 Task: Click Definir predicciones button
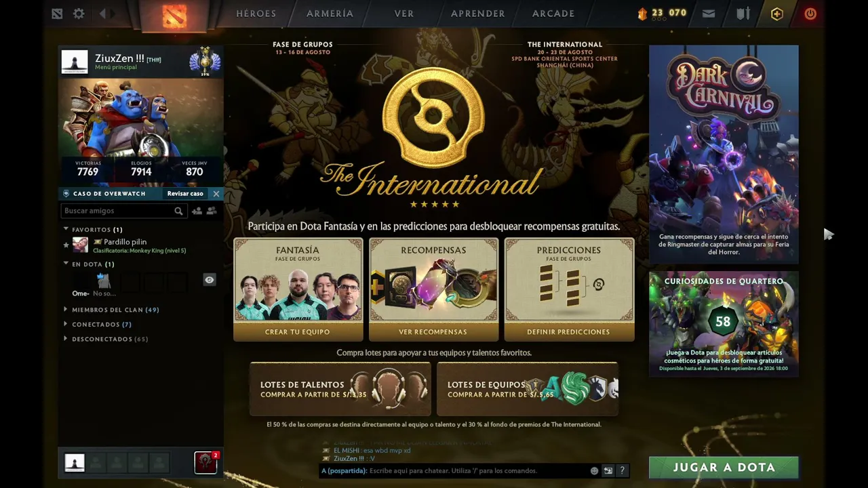tap(568, 332)
